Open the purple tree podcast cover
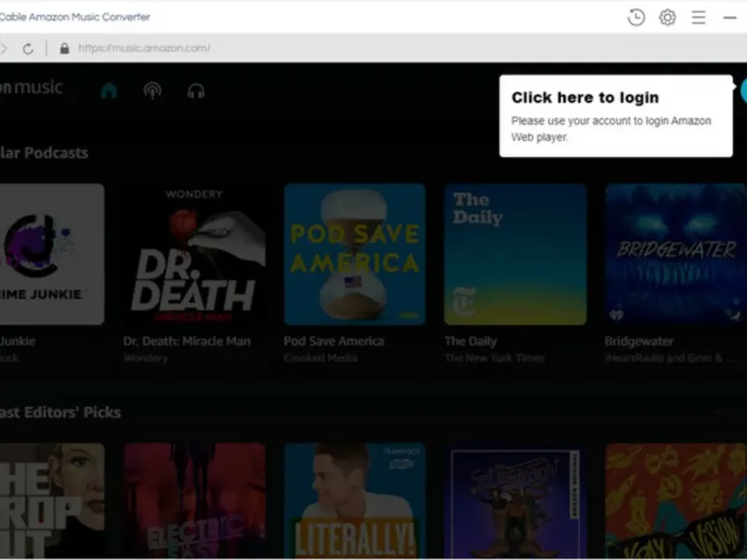Image resolution: width=747 pixels, height=560 pixels. 515,500
